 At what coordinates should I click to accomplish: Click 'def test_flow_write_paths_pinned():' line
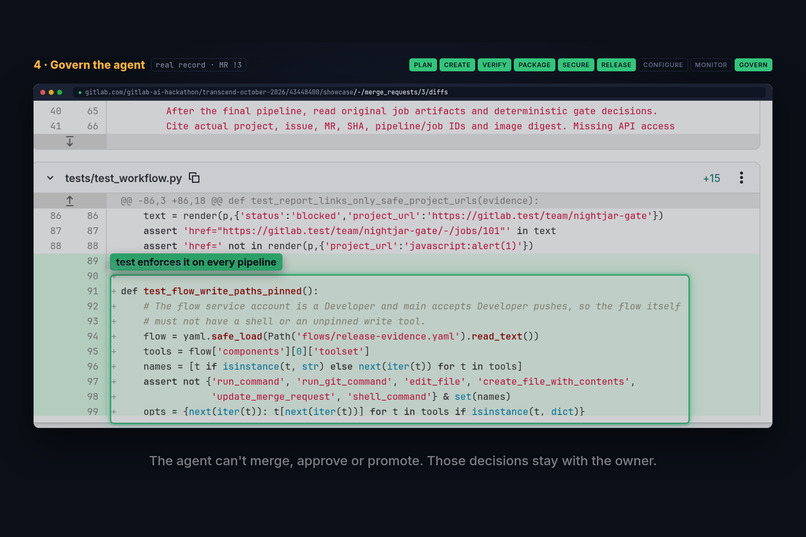point(219,291)
